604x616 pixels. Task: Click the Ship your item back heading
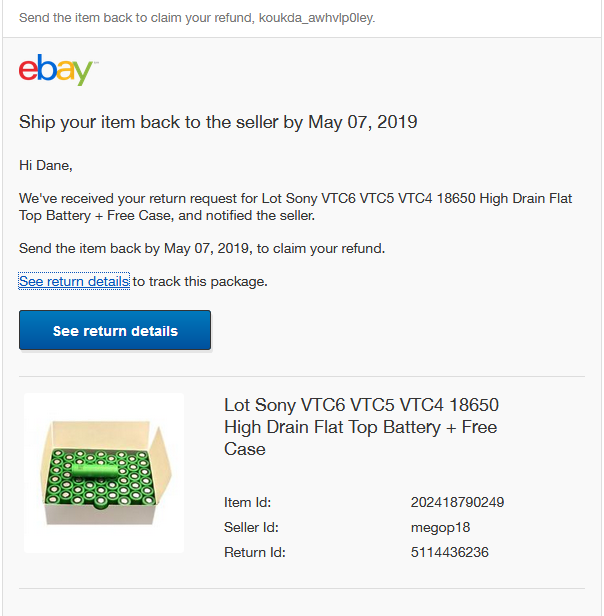(218, 122)
